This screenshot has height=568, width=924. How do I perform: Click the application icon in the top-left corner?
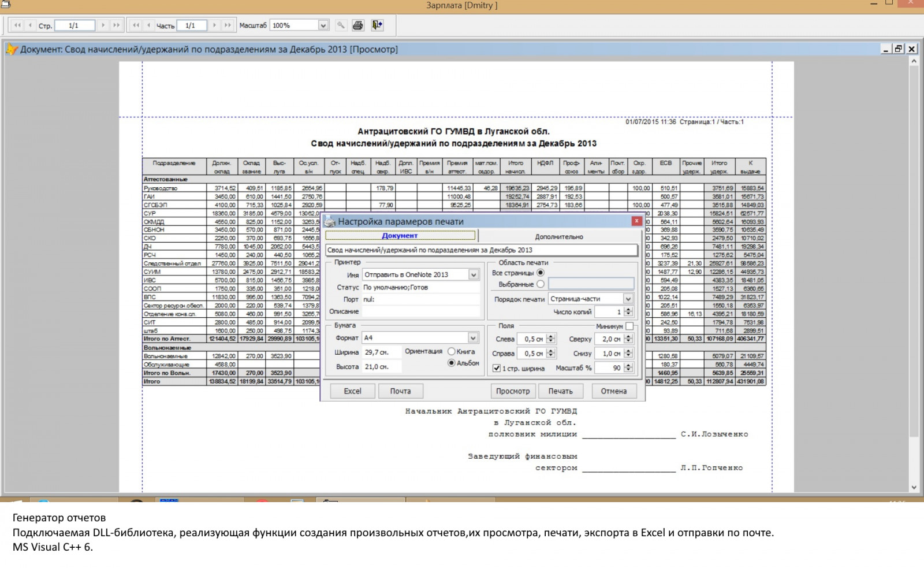(6, 5)
